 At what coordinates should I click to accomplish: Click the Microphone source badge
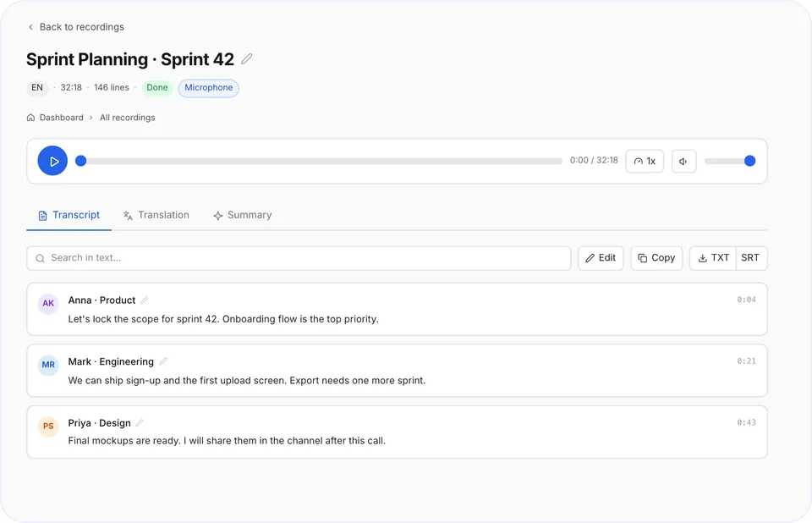(209, 88)
